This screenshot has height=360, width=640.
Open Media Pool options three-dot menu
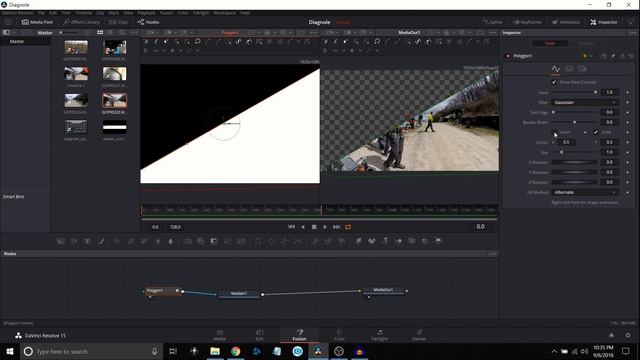134,32
